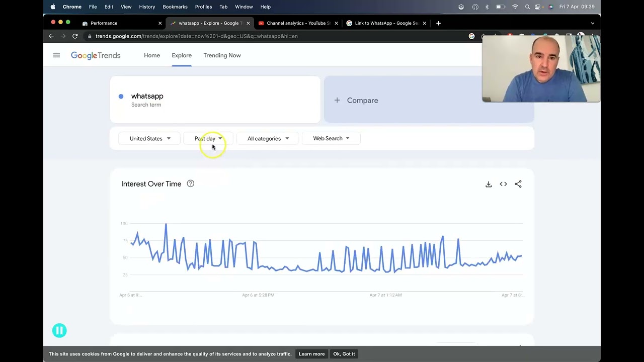The width and height of the screenshot is (644, 362).
Task: Switch to the Performance browser tab
Action: coord(121,23)
